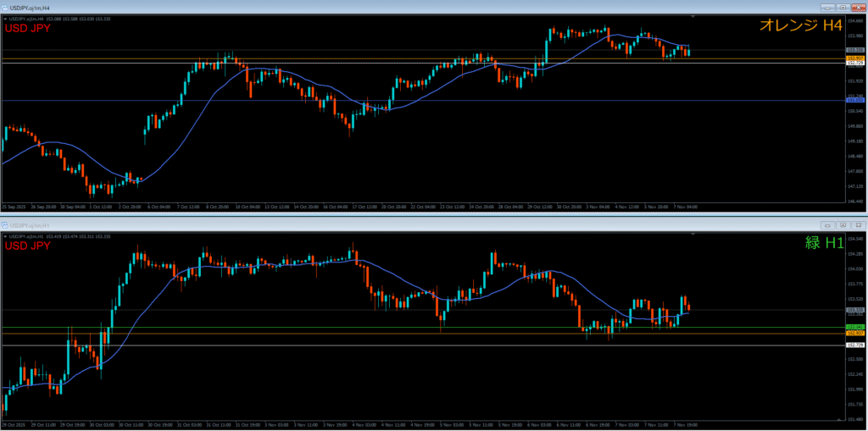The height and width of the screenshot is (431, 868).
Task: Close the USDJPY H1 chart window
Action: (x=857, y=225)
